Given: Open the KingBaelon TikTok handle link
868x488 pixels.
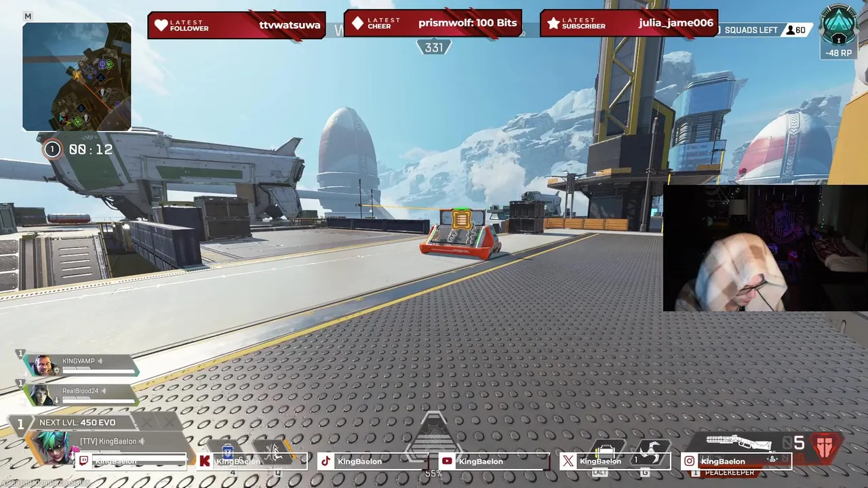Looking at the screenshot, I should tap(359, 462).
